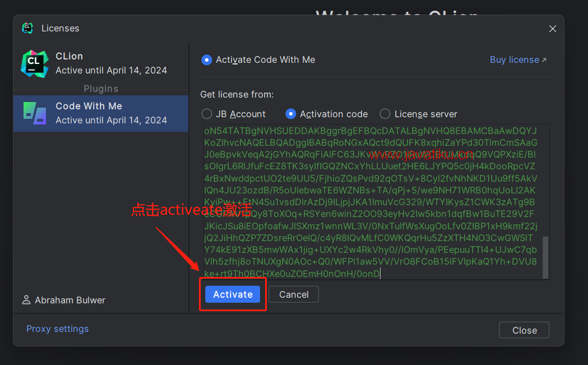Select the Code With Me plugin entry
588x365 pixels.
(x=101, y=113)
